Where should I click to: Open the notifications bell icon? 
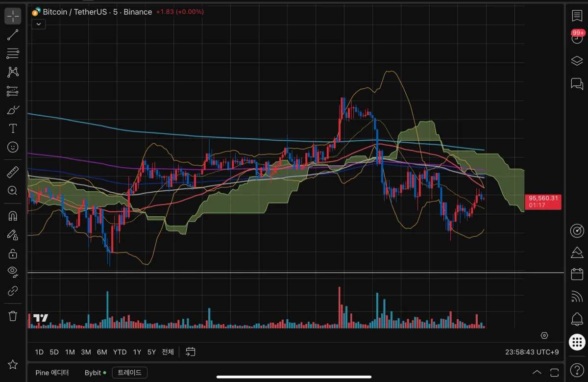(x=577, y=319)
